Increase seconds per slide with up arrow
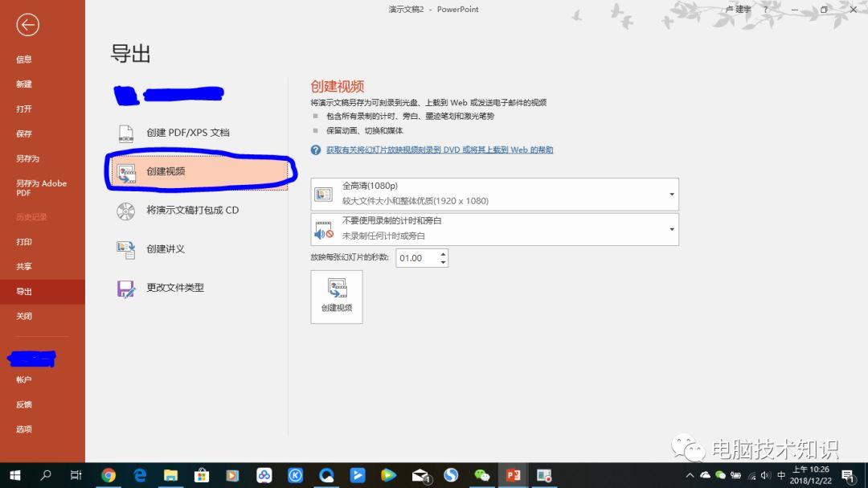The image size is (868, 488). [443, 254]
